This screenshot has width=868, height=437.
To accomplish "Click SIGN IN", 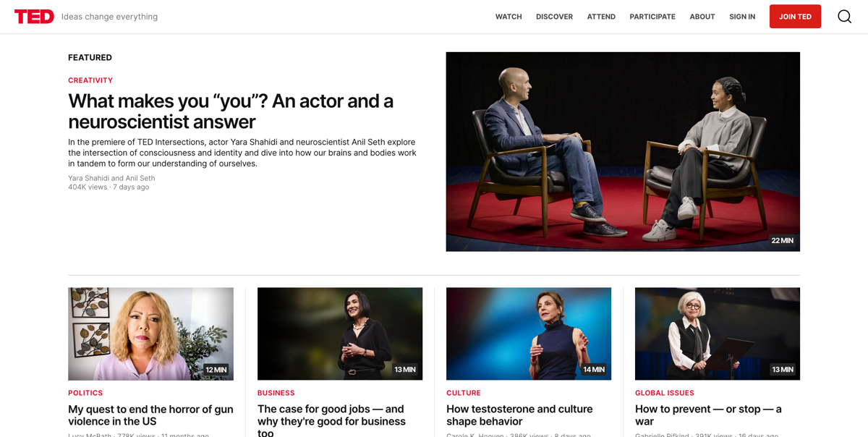I will coord(742,16).
